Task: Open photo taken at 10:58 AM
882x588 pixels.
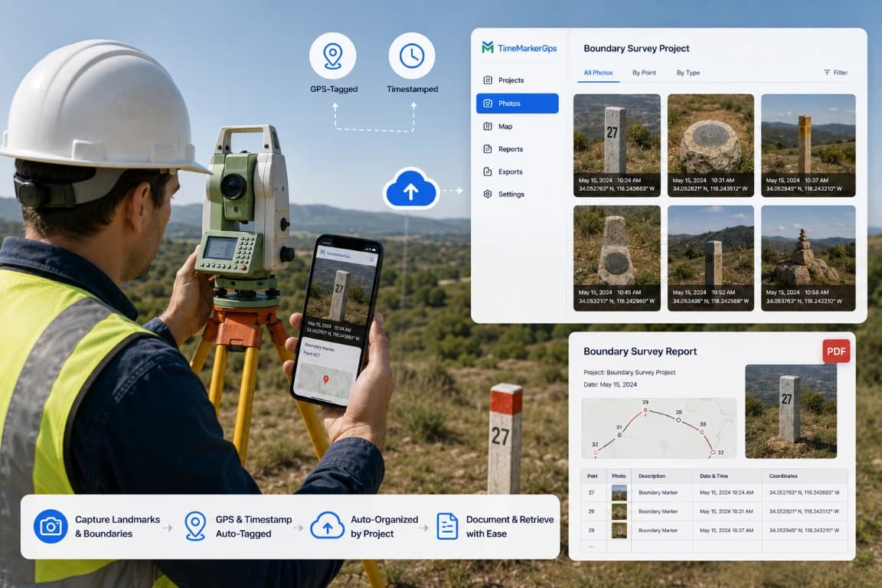Action: click(x=808, y=258)
